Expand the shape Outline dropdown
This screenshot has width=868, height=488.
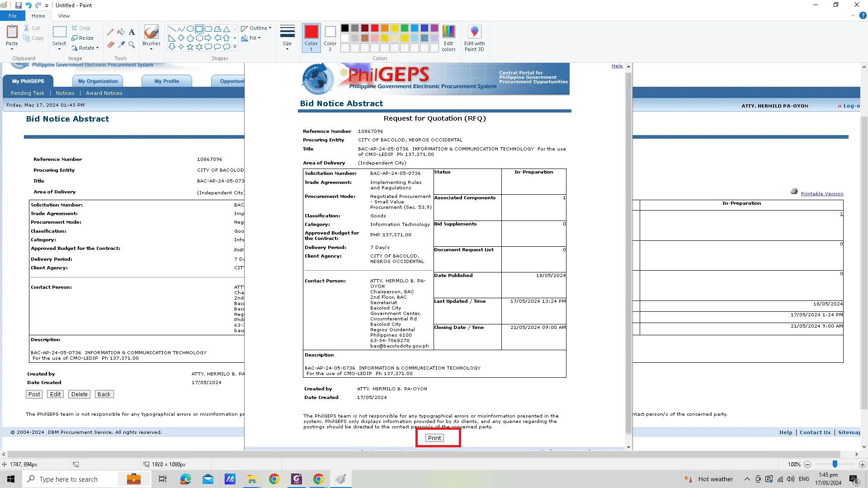click(256, 28)
